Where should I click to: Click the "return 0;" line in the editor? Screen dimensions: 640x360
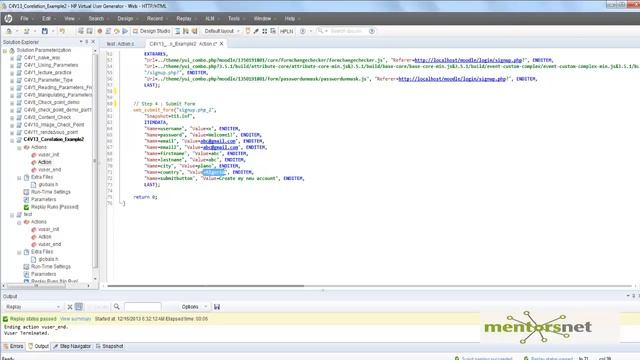coord(145,197)
